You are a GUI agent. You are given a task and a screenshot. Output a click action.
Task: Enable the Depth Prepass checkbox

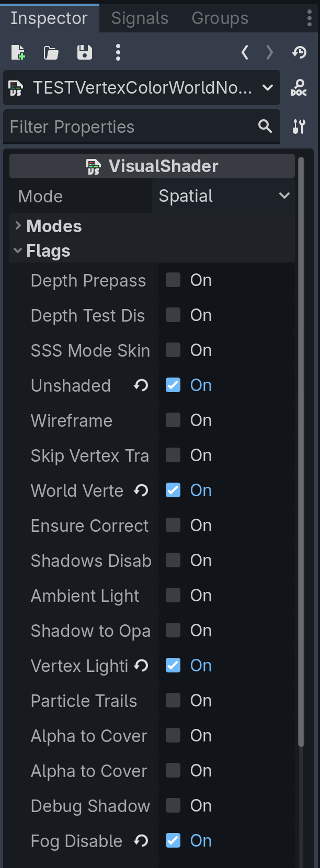[x=173, y=280]
